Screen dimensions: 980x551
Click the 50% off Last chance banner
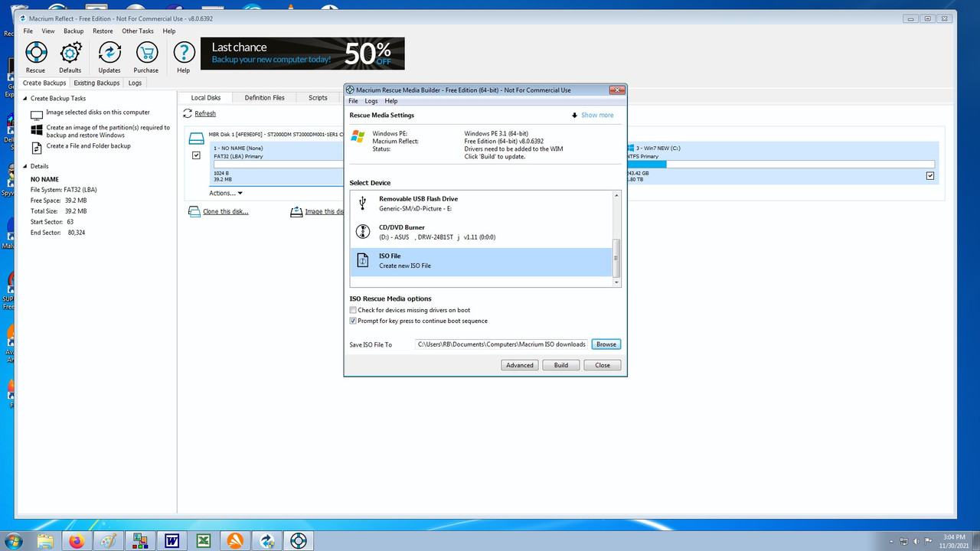click(x=302, y=54)
